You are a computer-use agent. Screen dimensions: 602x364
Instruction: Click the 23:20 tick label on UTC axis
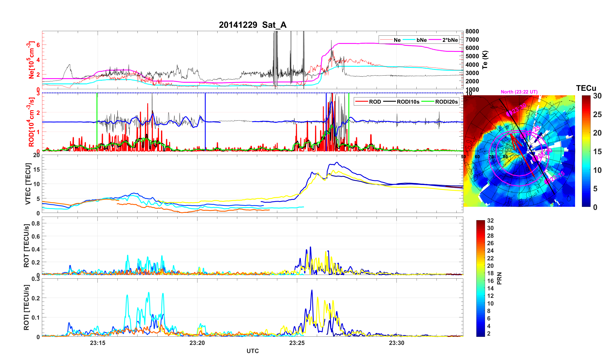(197, 343)
